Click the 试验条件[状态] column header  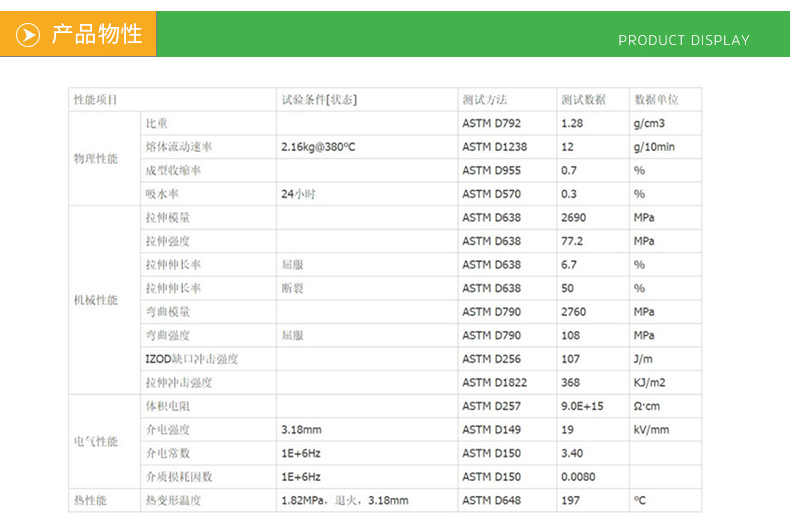(x=367, y=100)
